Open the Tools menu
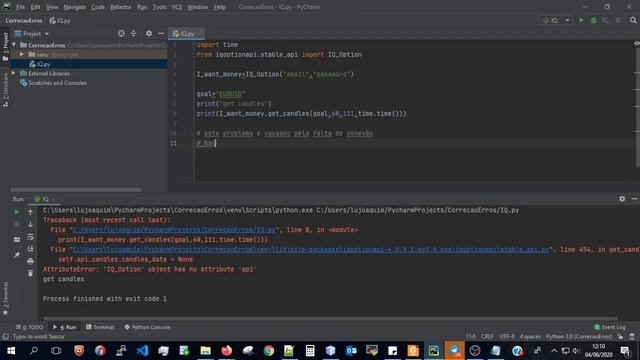 (160, 7)
